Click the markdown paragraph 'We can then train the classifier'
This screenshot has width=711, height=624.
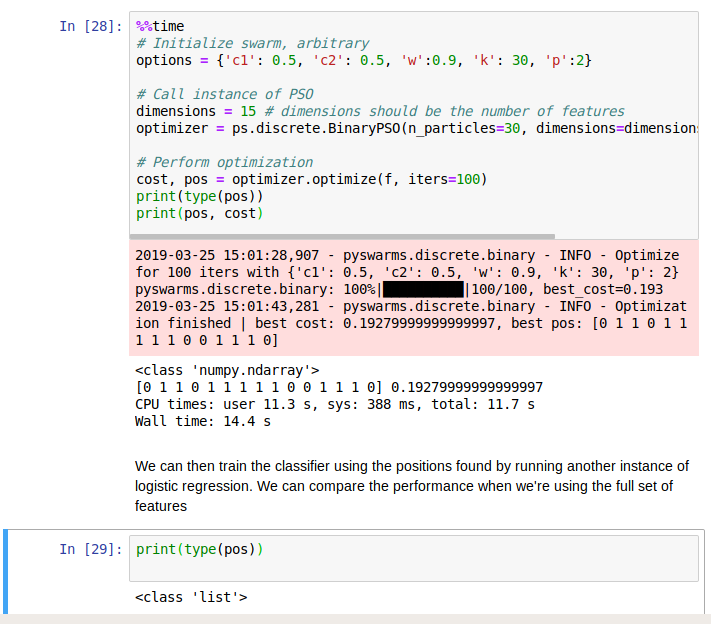tap(412, 486)
